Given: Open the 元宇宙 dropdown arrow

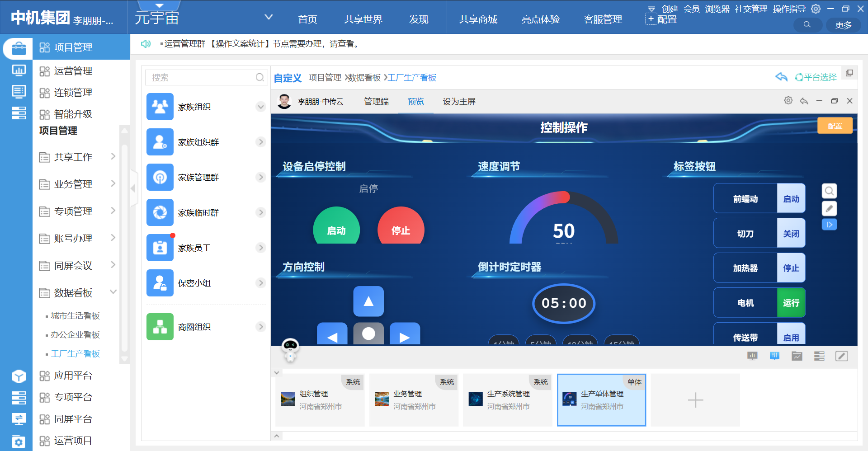Looking at the screenshot, I should pyautogui.click(x=269, y=18).
